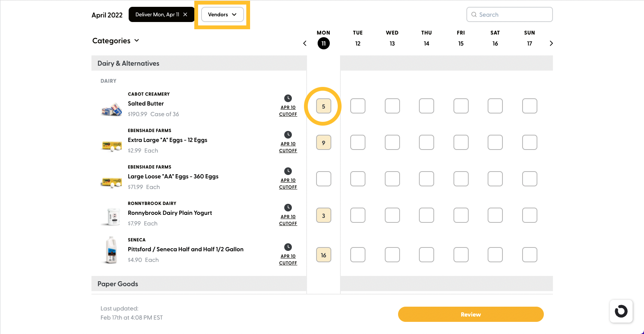The height and width of the screenshot is (334, 644).
Task: Edit Monday quantity 16 for Half and Half
Action: [324, 255]
